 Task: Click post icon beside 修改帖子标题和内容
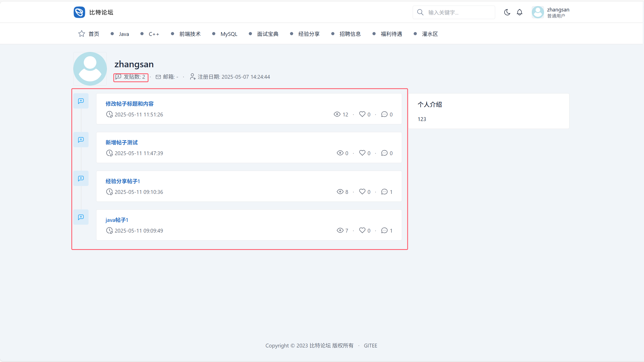(81, 101)
